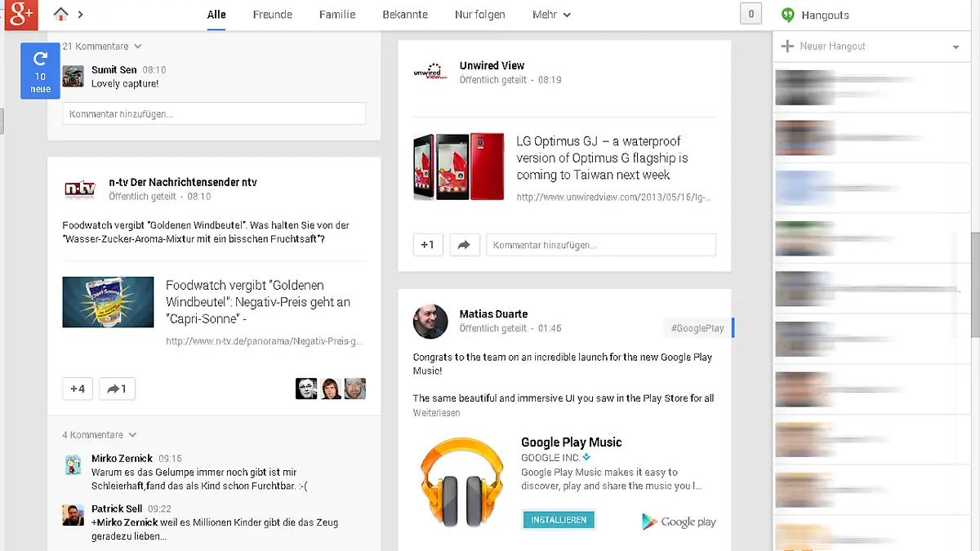
Task: Switch to the Familie tab
Action: coord(336,15)
